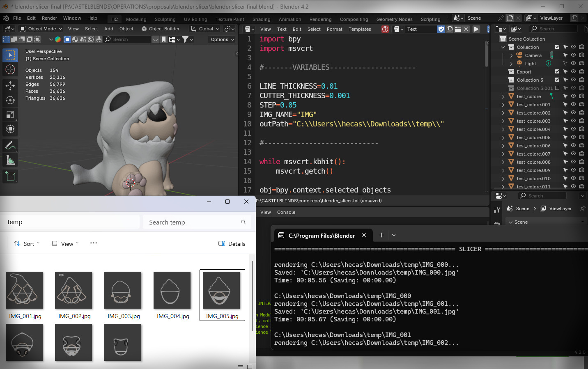Switch to the Geometry Nodes workspace tab
The image size is (588, 369).
pos(394,19)
